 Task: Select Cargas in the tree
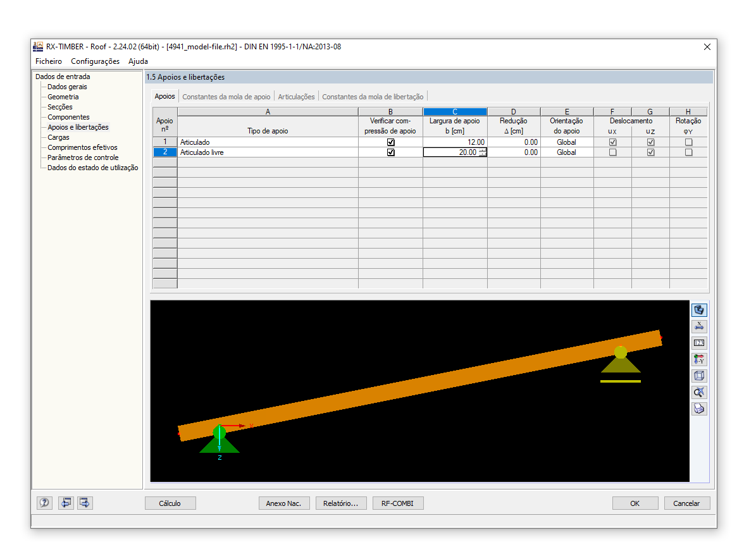tap(58, 137)
